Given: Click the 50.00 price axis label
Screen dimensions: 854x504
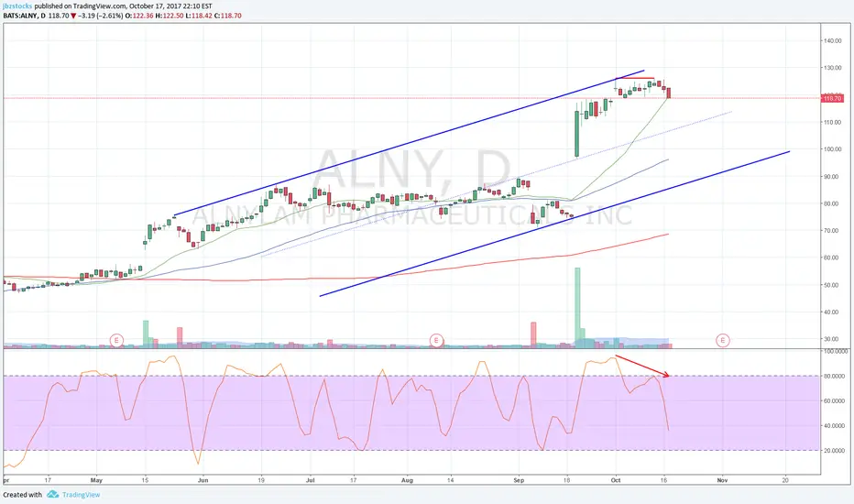Looking at the screenshot, I should [x=831, y=285].
